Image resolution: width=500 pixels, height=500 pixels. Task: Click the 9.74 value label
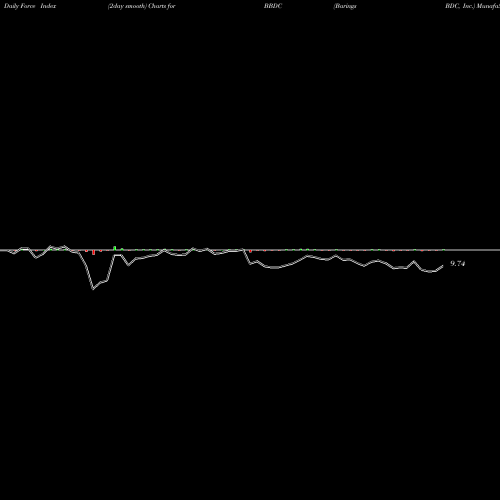coord(457,264)
